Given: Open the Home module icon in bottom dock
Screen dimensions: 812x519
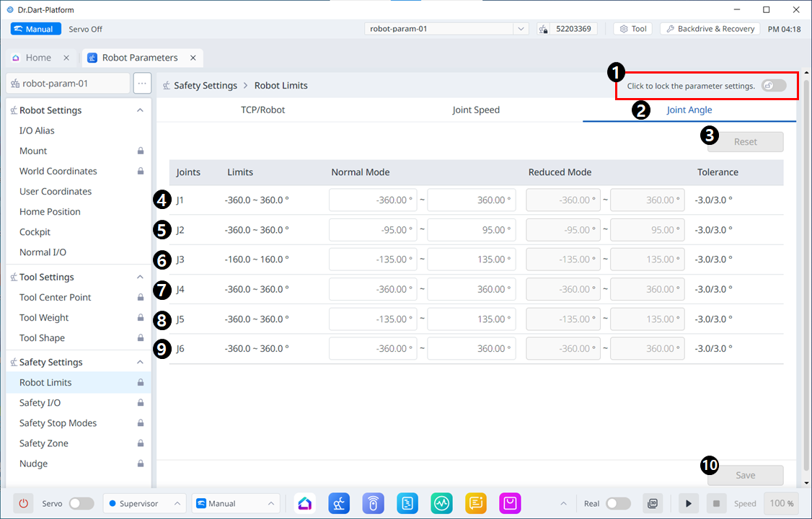Looking at the screenshot, I should tap(305, 503).
